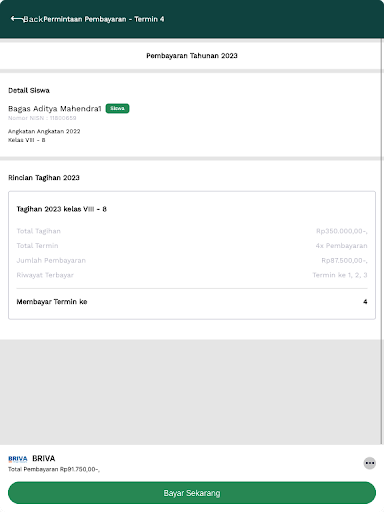The width and height of the screenshot is (384, 512).
Task: Select the BRIVA payment method label
Action: [x=44, y=458]
